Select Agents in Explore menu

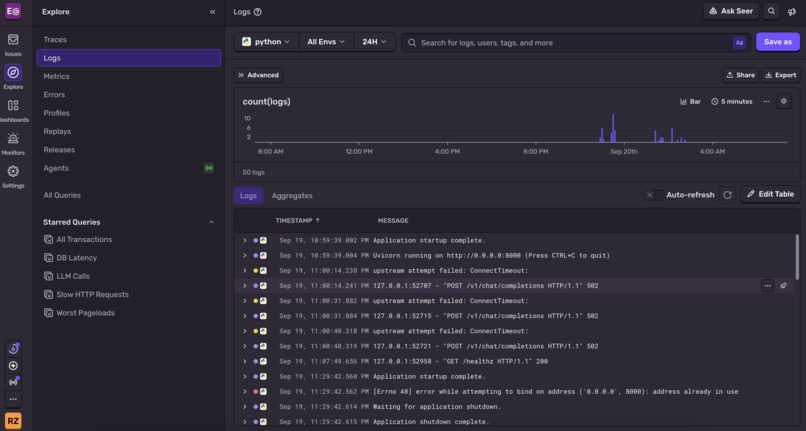[129, 168]
